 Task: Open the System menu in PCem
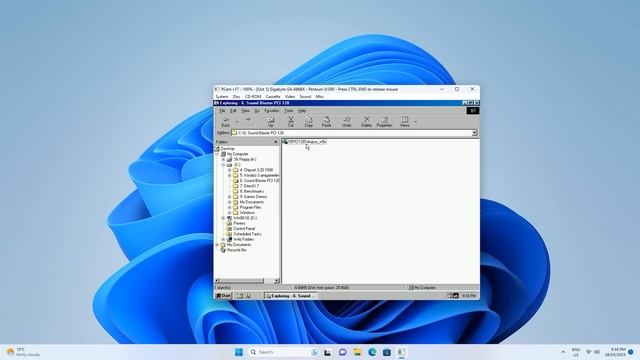(222, 97)
